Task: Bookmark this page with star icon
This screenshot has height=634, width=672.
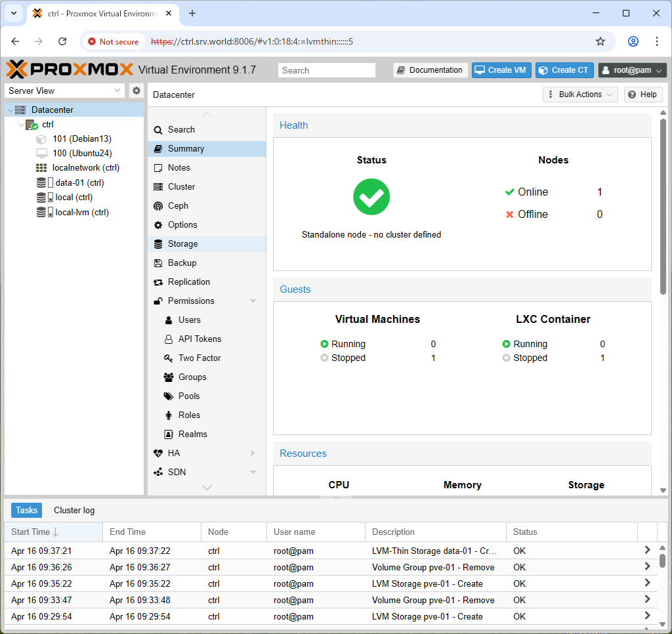Action: (x=600, y=41)
